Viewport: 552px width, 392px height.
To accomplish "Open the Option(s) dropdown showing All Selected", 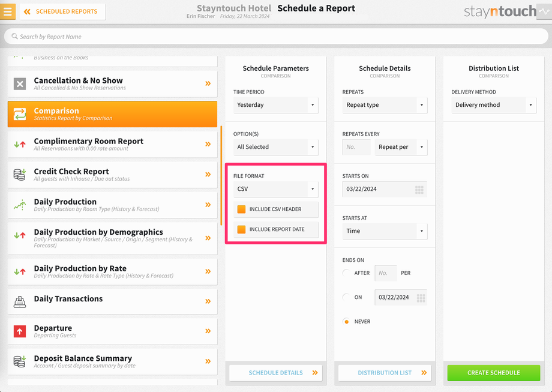I will pos(275,147).
